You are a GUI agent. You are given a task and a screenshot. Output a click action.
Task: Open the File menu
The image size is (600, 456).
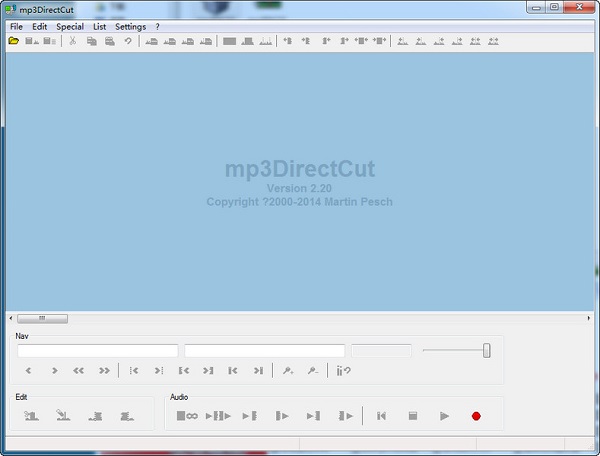pyautogui.click(x=16, y=26)
